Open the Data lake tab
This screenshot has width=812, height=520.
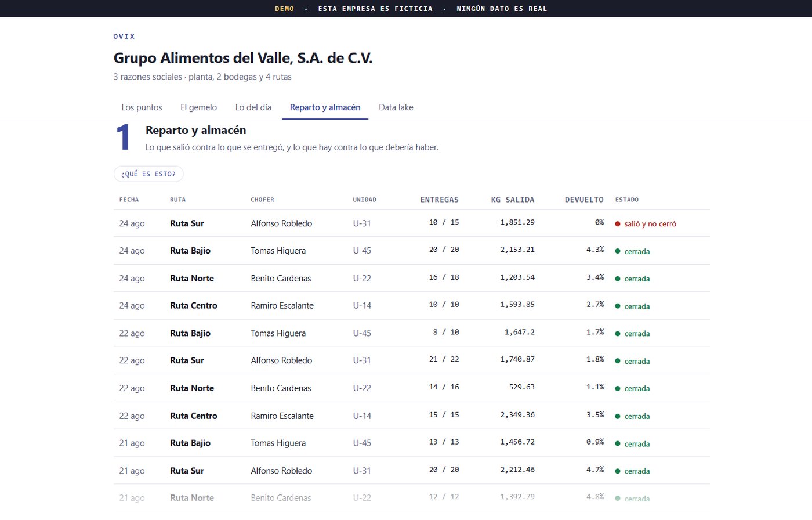click(396, 107)
